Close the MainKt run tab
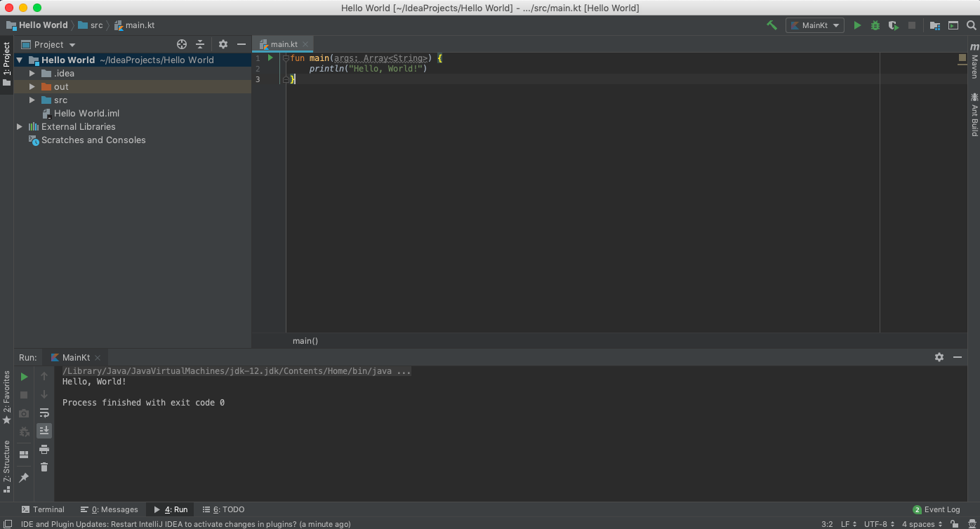 pyautogui.click(x=98, y=357)
